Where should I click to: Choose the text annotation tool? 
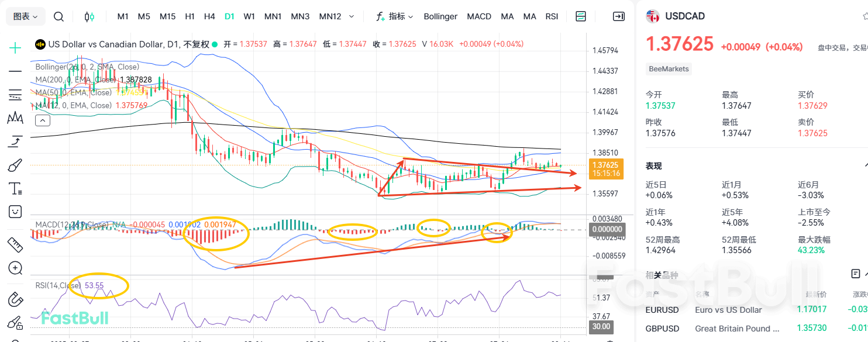[x=15, y=188]
